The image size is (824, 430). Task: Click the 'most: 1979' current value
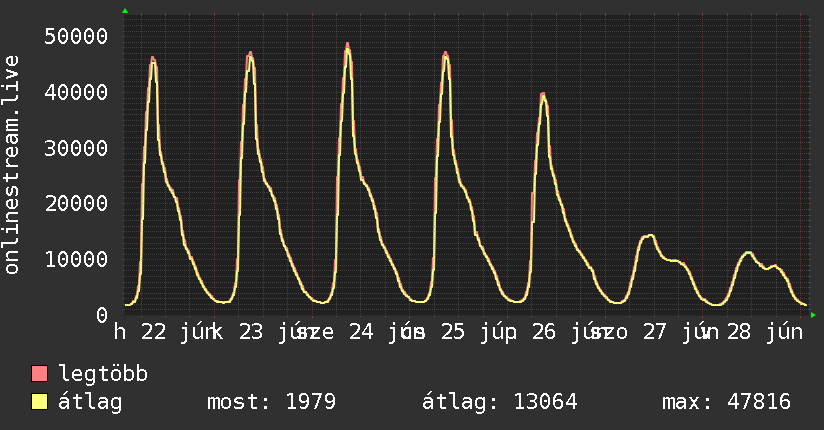click(x=271, y=402)
